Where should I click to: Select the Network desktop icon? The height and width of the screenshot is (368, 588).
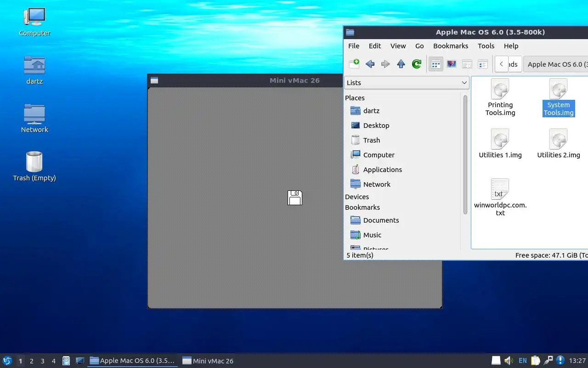(x=34, y=118)
